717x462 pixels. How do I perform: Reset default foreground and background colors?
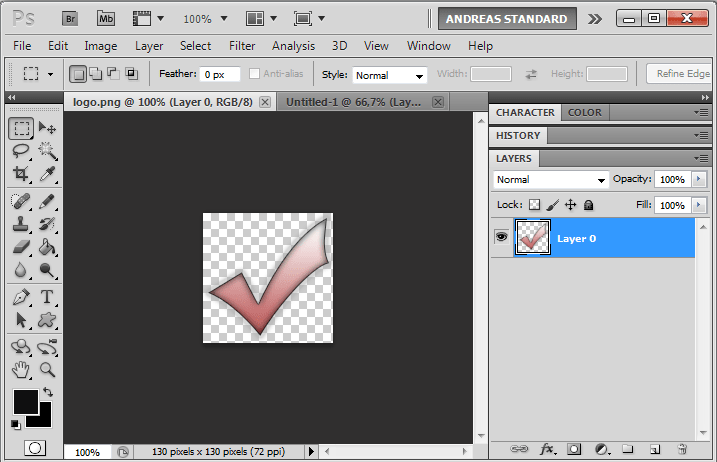(16, 424)
